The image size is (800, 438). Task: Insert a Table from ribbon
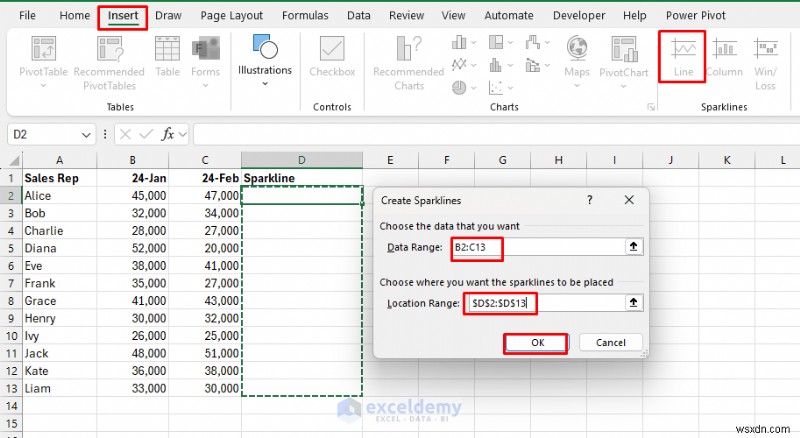[x=167, y=57]
